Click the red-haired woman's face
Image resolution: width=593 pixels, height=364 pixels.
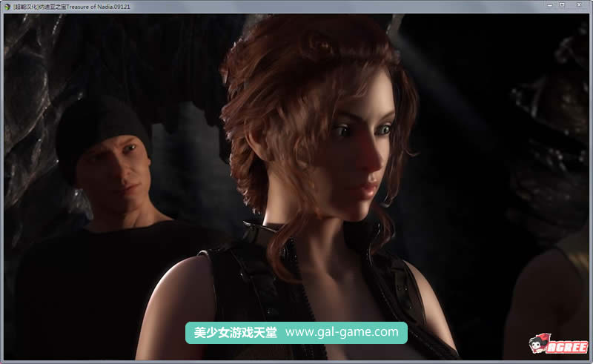click(356, 152)
